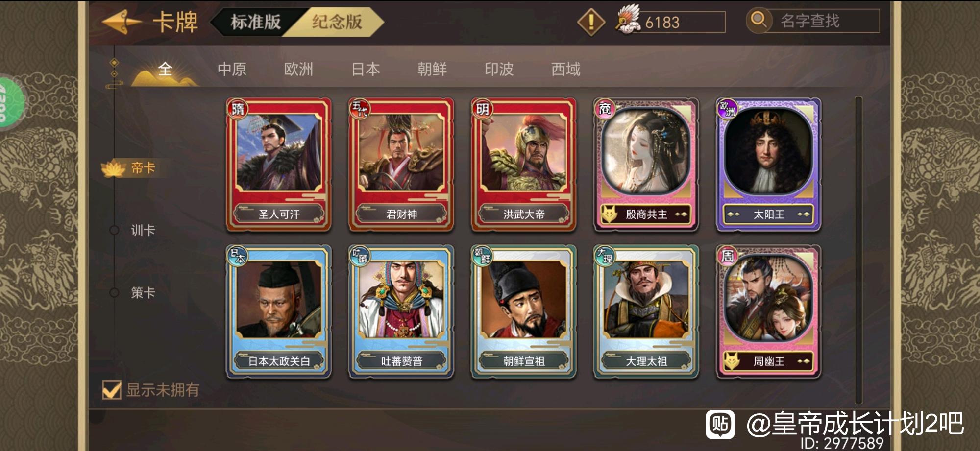Select the lotus icon beside 帝卡
The width and height of the screenshot is (980, 451).
pyautogui.click(x=114, y=169)
